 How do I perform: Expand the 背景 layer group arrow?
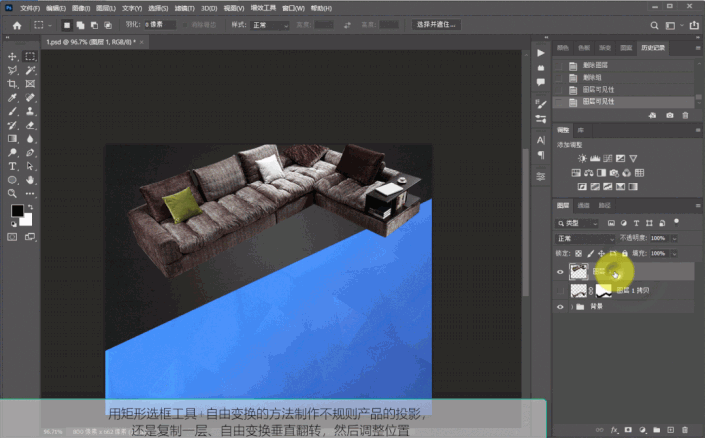click(572, 307)
